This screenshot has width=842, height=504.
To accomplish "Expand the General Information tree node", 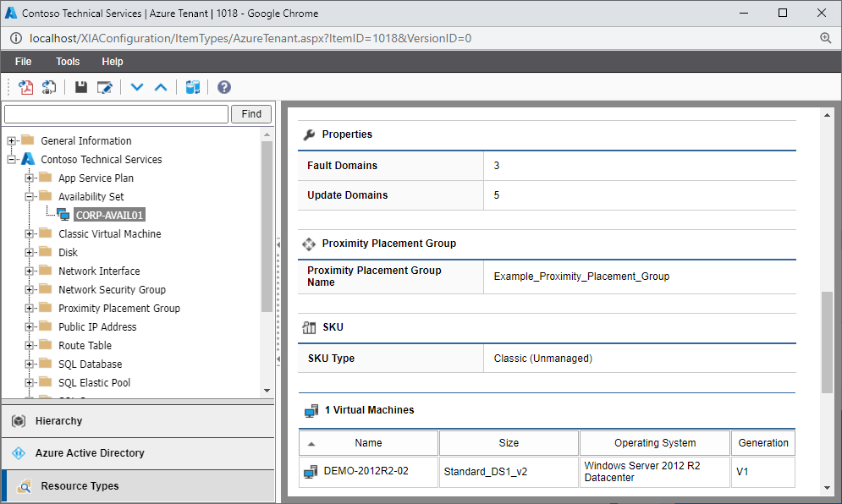I will 11,140.
